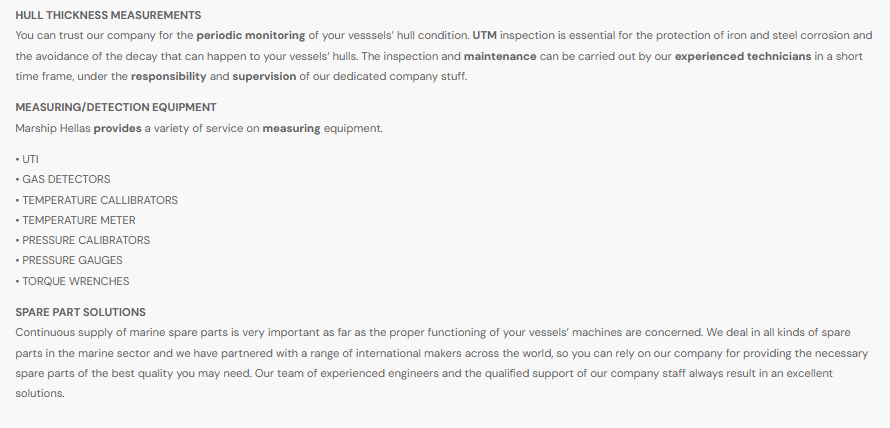Click the bold 'periodic monitoring' text
890x428 pixels.
coord(251,35)
